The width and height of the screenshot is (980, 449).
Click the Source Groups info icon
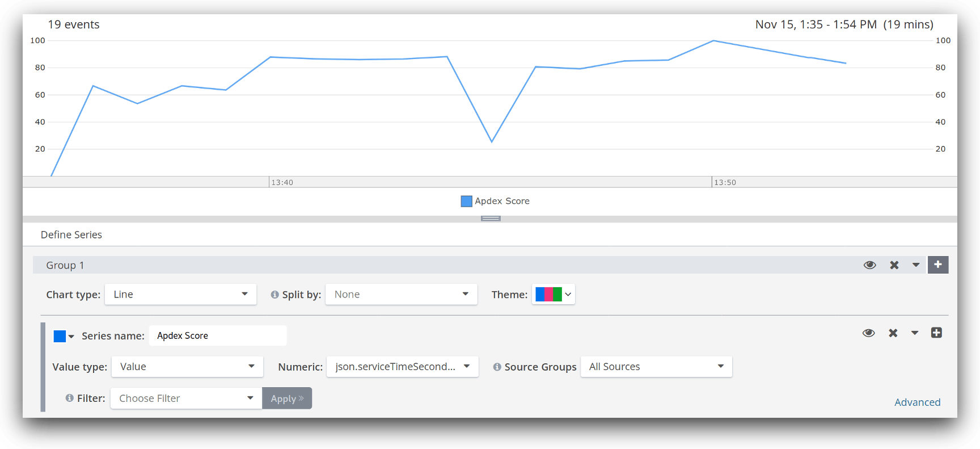coord(497,367)
